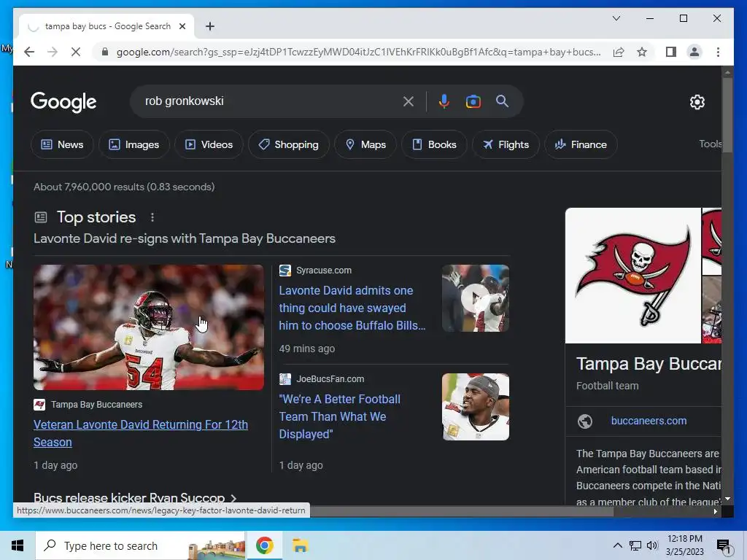Image resolution: width=747 pixels, height=560 pixels.
Task: Click the Syracuse.com source label
Action: [323, 271]
